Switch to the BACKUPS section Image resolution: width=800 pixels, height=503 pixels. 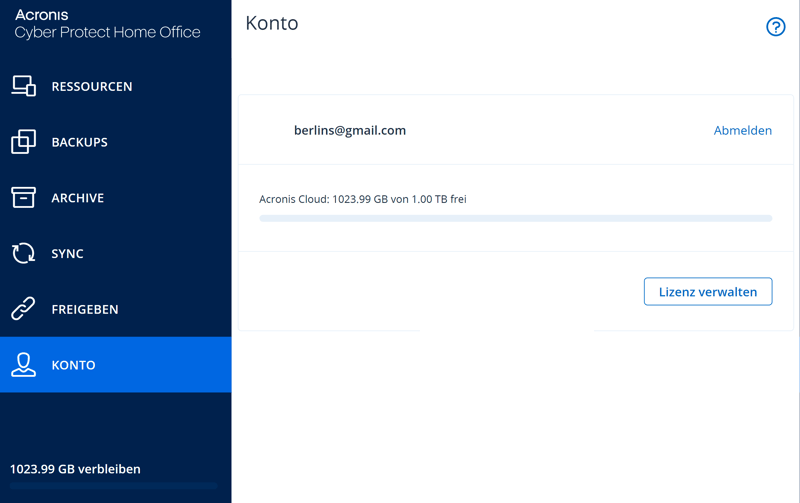coord(115,142)
